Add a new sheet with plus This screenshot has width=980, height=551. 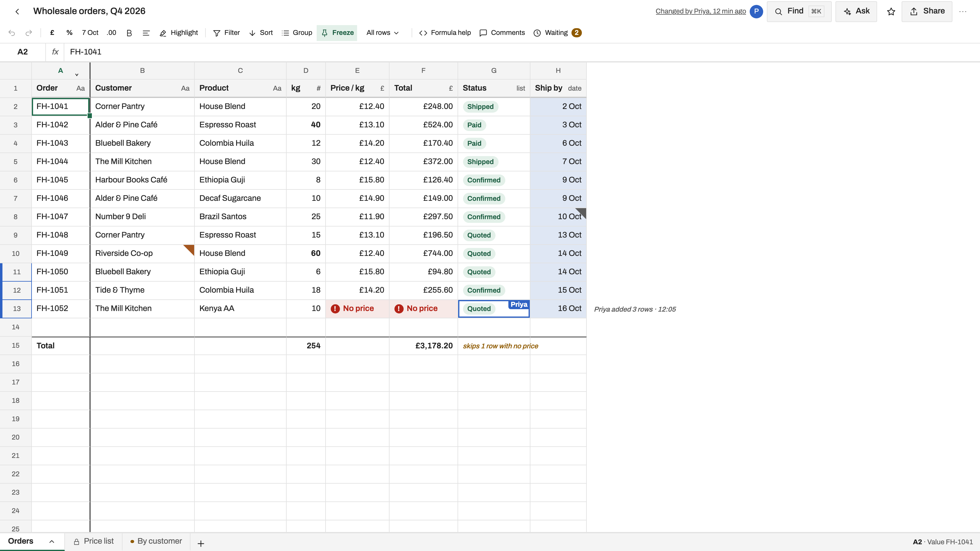[x=201, y=543]
